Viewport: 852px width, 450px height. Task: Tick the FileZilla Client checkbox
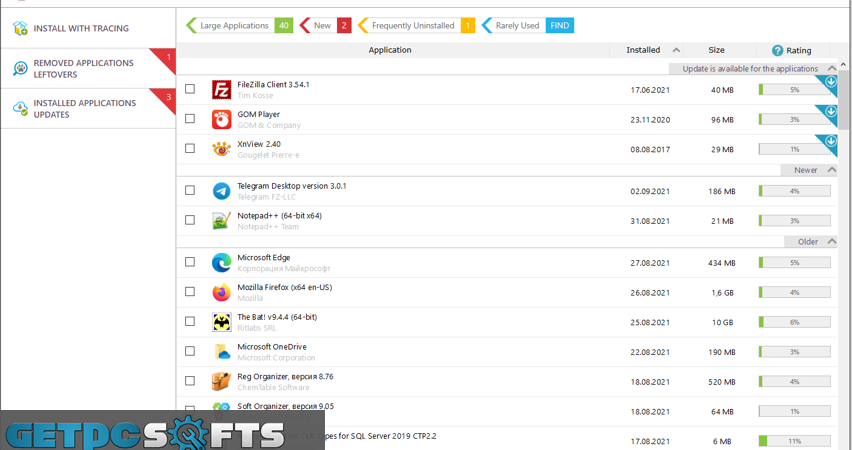pyautogui.click(x=190, y=89)
